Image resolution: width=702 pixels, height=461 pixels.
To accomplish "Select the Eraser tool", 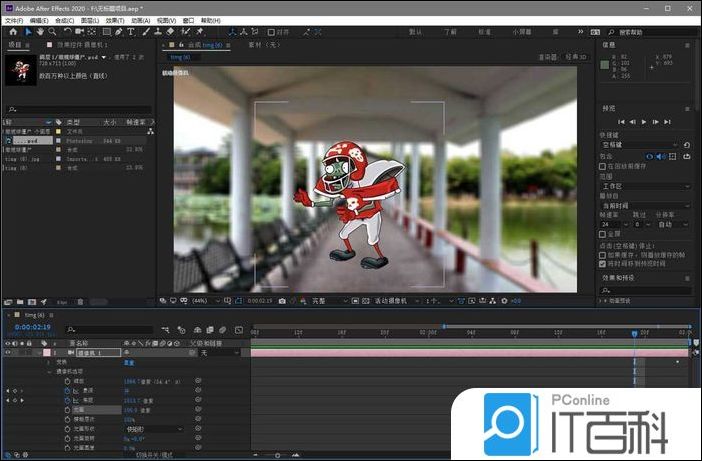I will (170, 32).
